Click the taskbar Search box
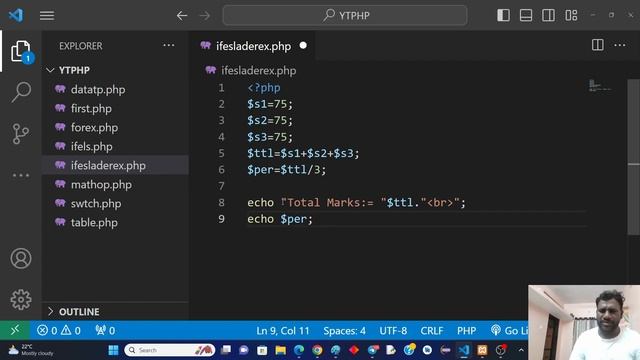The height and width of the screenshot is (360, 640). (169, 350)
